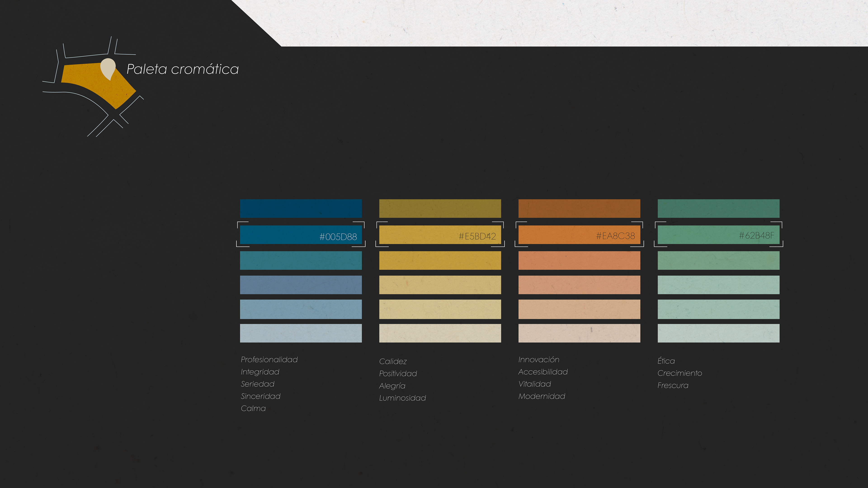Pick the fifth swatch in the green column
Image resolution: width=868 pixels, height=488 pixels.
(x=718, y=309)
